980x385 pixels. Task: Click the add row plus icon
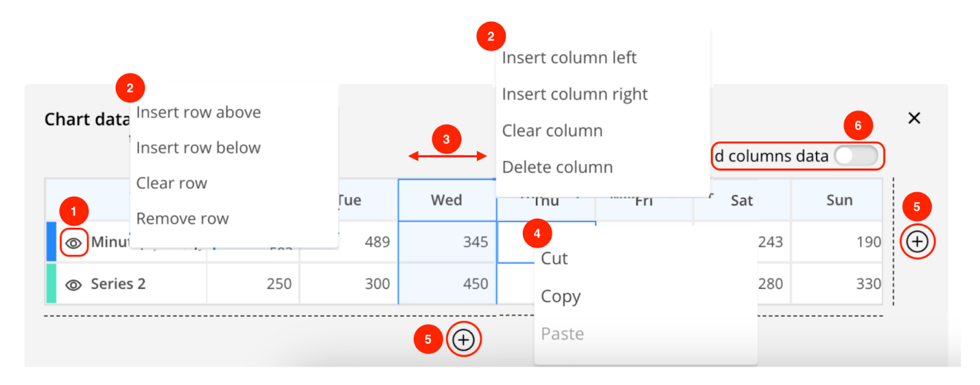pyautogui.click(x=464, y=339)
